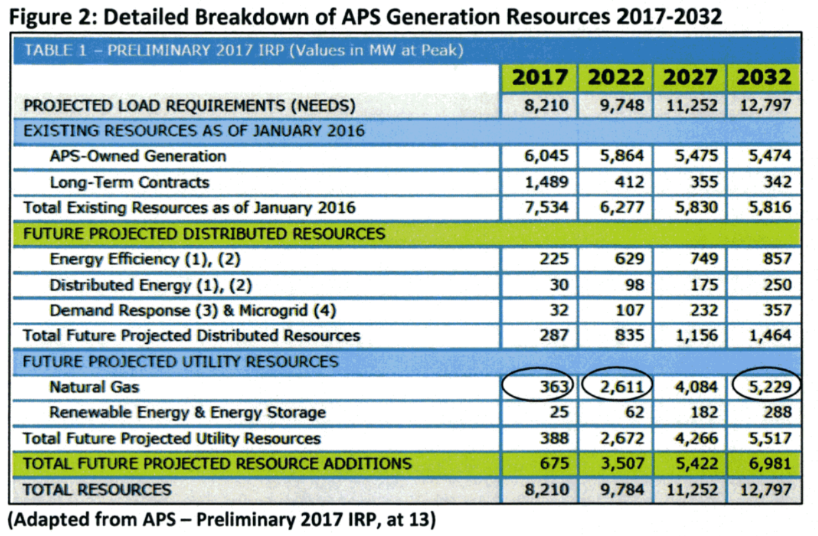Click the 857 Energy Efficiency value
The width and height of the screenshot is (818, 536).
(777, 259)
